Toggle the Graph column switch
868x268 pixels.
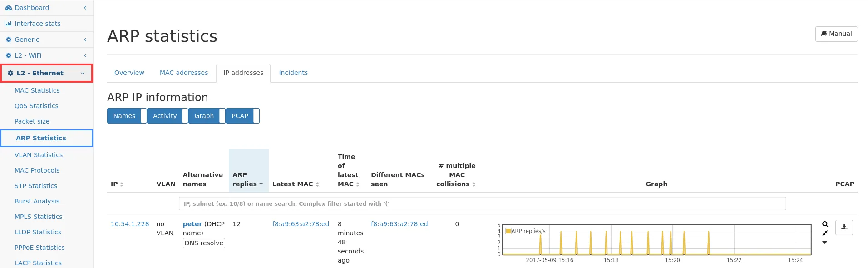[222, 116]
